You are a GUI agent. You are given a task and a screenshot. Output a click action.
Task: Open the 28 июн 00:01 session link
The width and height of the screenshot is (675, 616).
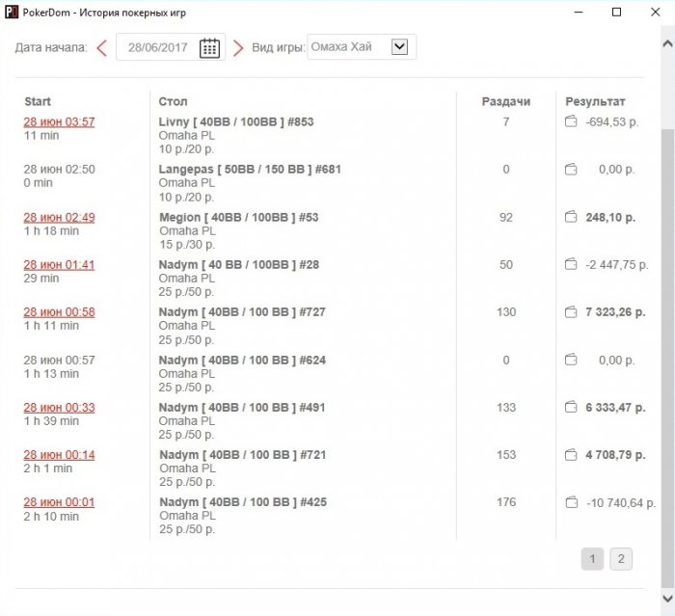click(59, 502)
